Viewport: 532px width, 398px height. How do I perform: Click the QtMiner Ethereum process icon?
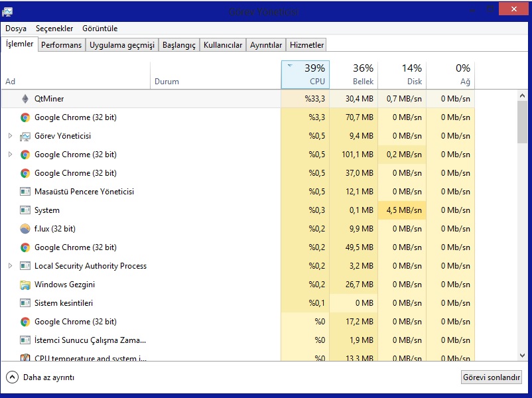(x=25, y=99)
